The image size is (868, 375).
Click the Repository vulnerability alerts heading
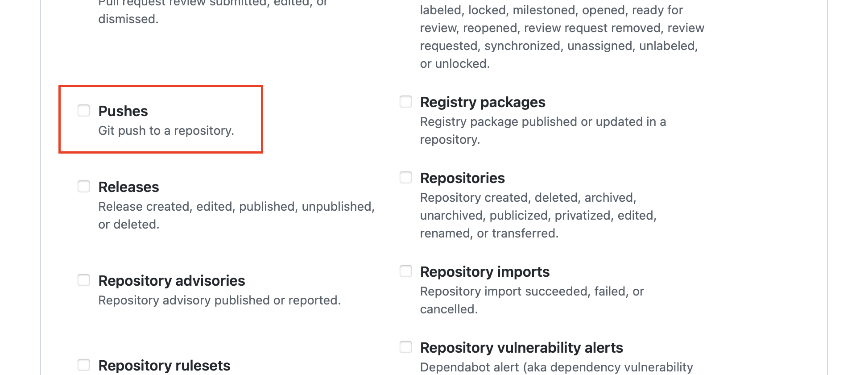coord(521,348)
